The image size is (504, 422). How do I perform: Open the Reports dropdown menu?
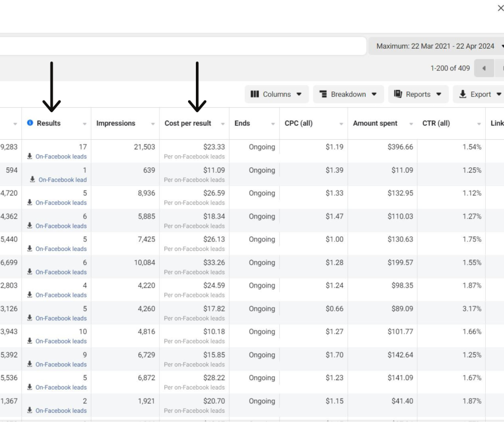click(x=439, y=94)
